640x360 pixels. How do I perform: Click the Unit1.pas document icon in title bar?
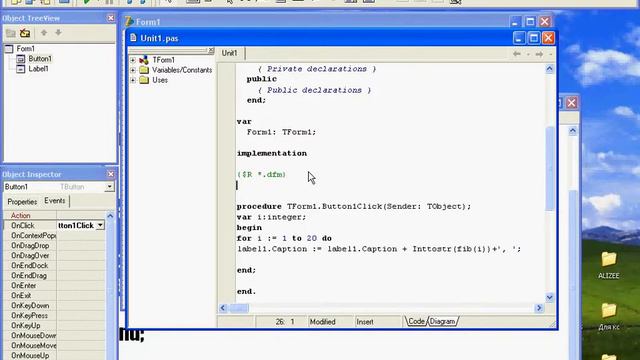(133, 38)
